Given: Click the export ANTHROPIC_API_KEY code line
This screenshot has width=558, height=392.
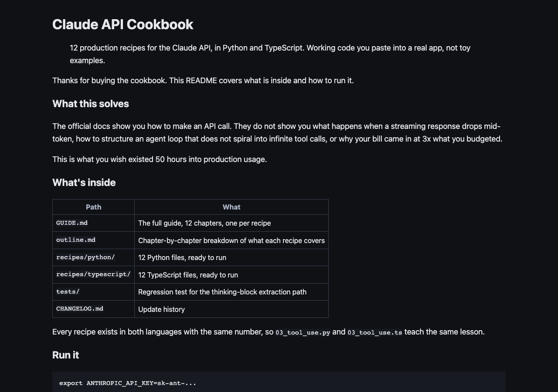Looking at the screenshot, I should tap(128, 383).
